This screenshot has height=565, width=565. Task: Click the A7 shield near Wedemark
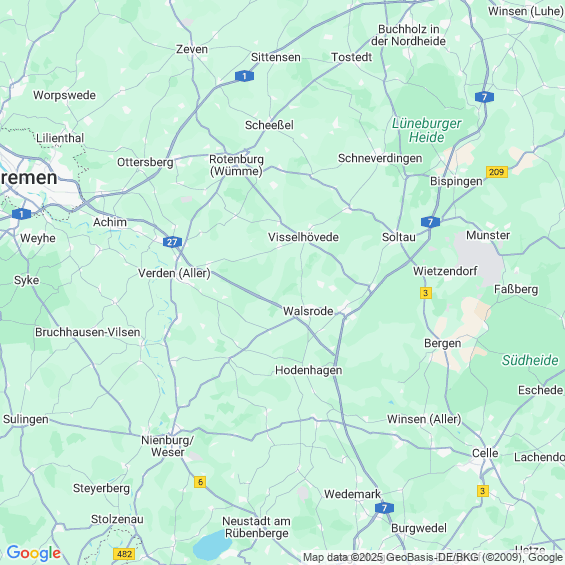384,508
